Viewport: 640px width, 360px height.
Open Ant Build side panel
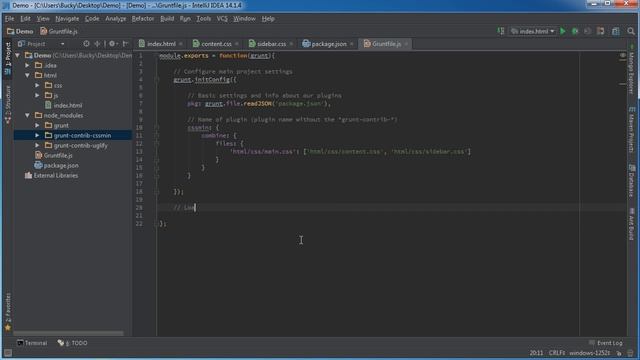pyautogui.click(x=631, y=224)
